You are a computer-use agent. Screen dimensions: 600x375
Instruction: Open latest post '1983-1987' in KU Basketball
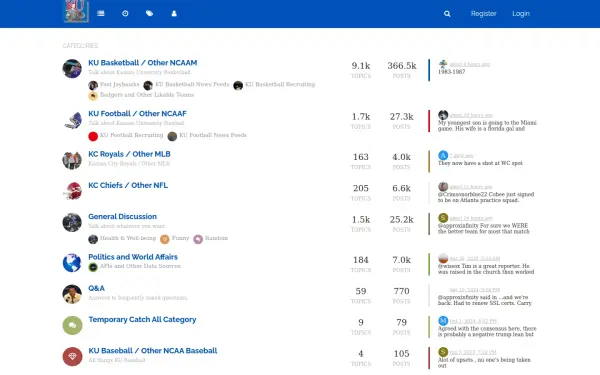pyautogui.click(x=452, y=72)
